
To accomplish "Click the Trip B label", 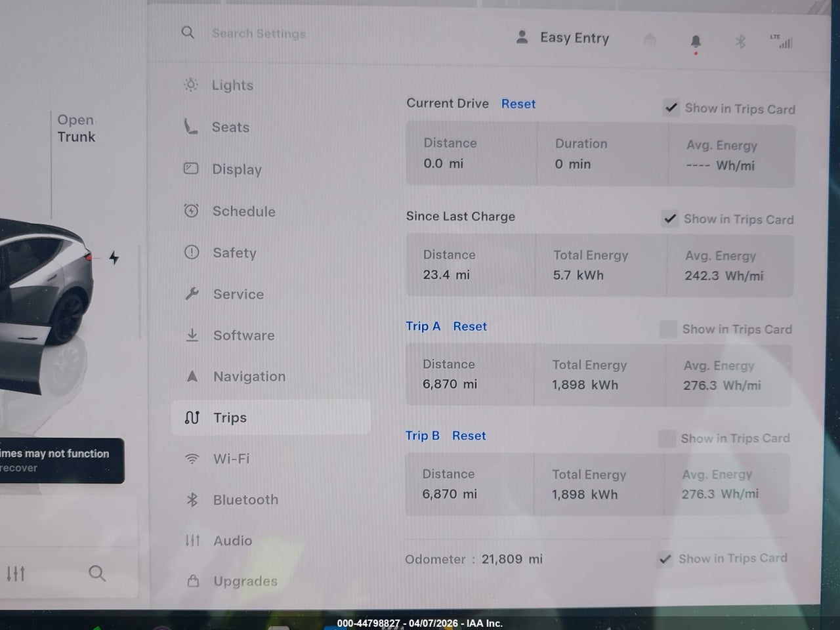I will click(423, 436).
